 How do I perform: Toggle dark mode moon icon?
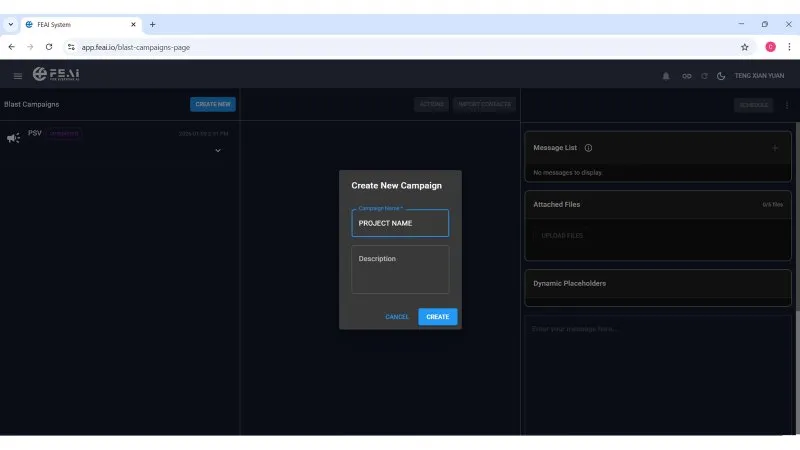pyautogui.click(x=721, y=76)
